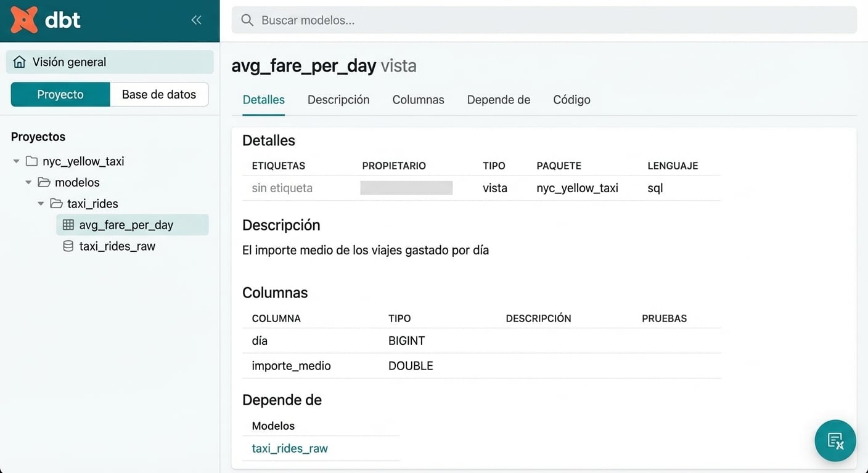868x473 pixels.
Task: Click the 'sin etiqueta' value
Action: [282, 188]
